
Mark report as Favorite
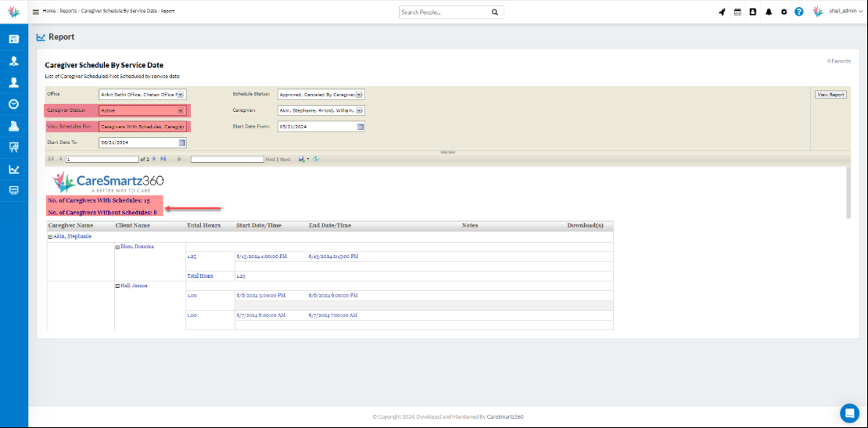pos(839,60)
